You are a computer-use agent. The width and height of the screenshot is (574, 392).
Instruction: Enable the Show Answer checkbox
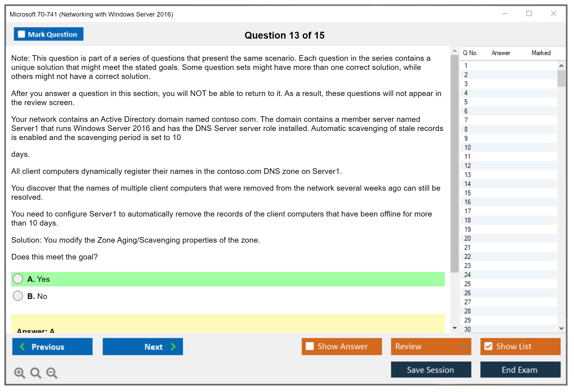pyautogui.click(x=310, y=346)
